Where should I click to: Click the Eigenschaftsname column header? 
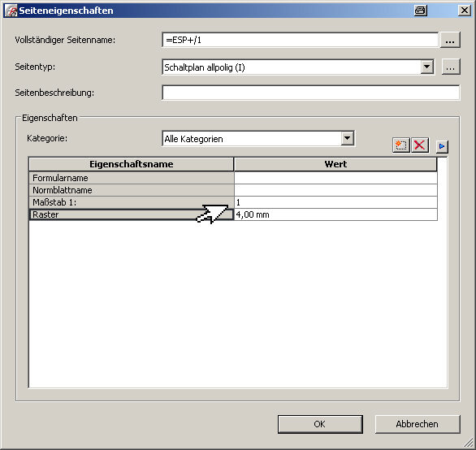131,164
